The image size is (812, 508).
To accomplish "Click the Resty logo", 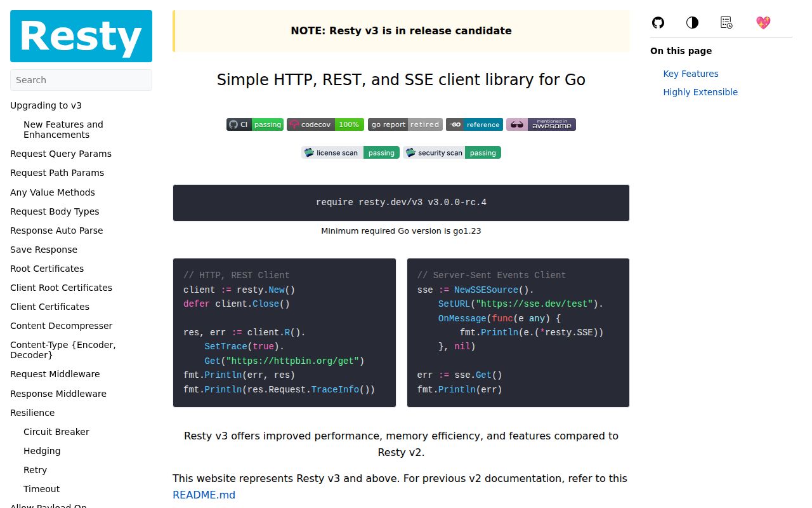I will [81, 36].
